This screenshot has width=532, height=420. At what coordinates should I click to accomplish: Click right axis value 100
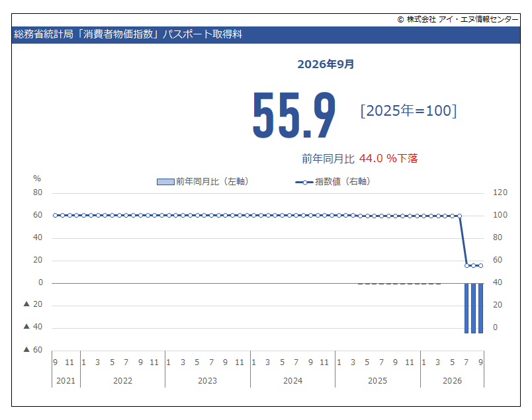point(500,215)
